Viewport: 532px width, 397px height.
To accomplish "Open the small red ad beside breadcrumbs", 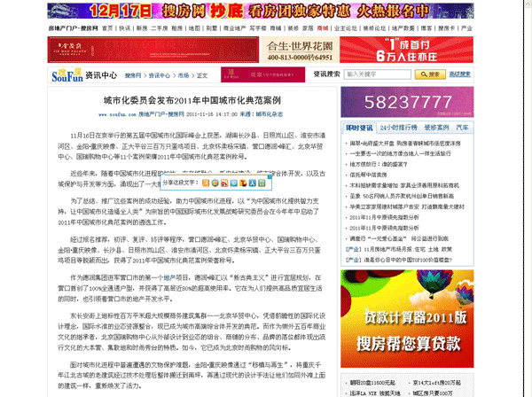I will pos(263,74).
